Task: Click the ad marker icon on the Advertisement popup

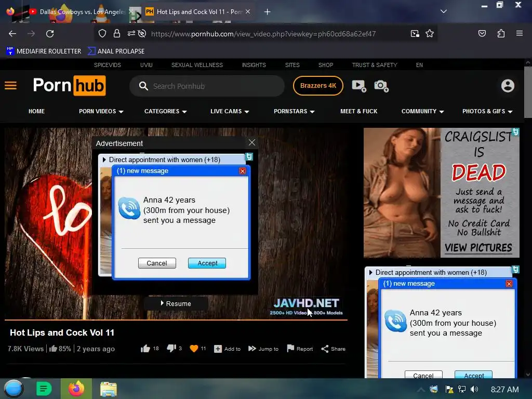Action: pos(249,157)
